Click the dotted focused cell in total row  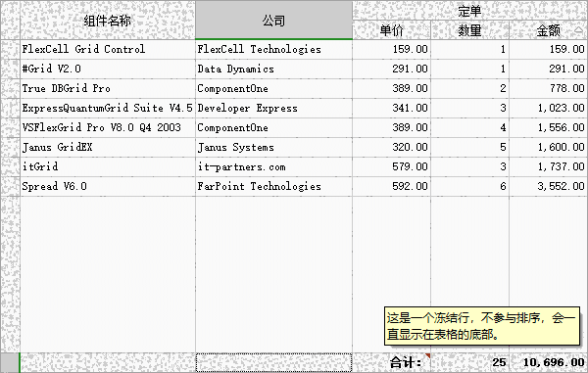coord(273,362)
